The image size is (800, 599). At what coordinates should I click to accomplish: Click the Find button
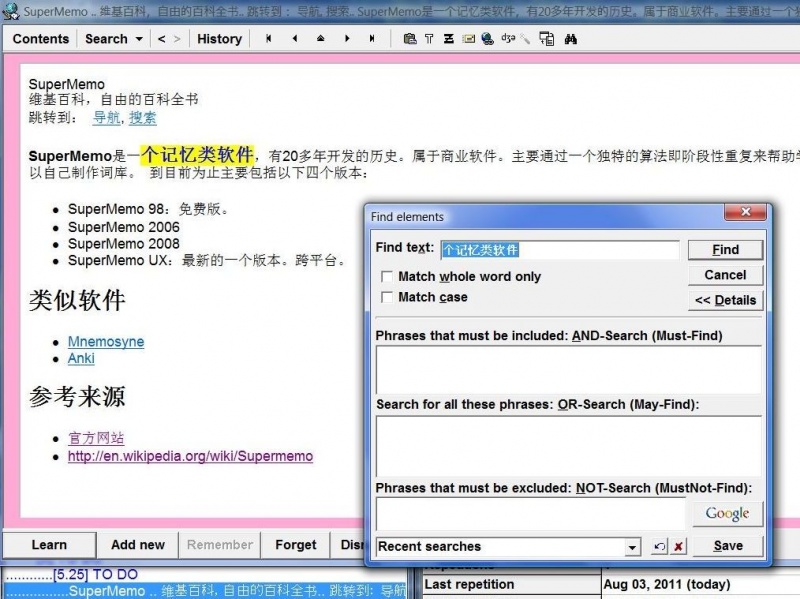[x=726, y=250]
